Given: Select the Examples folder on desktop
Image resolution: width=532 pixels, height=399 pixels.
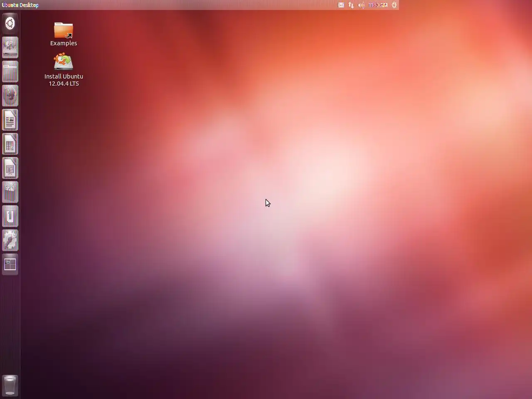Looking at the screenshot, I should pyautogui.click(x=64, y=30).
